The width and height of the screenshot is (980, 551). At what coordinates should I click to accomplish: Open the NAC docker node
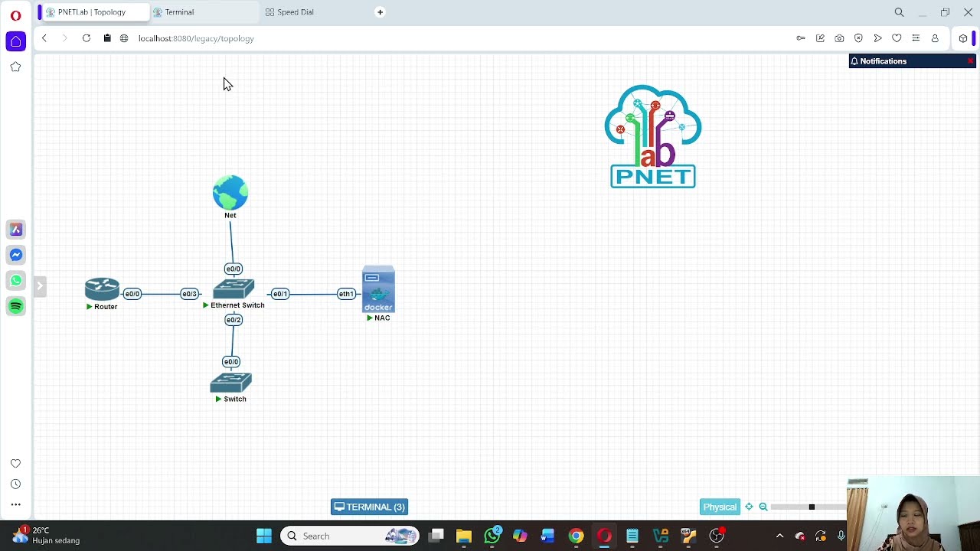[378, 289]
